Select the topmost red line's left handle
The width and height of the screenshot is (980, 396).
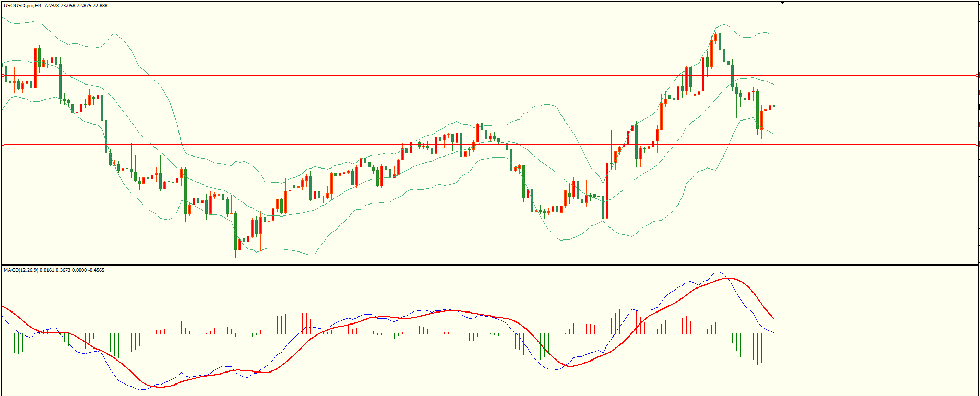pyautogui.click(x=3, y=75)
